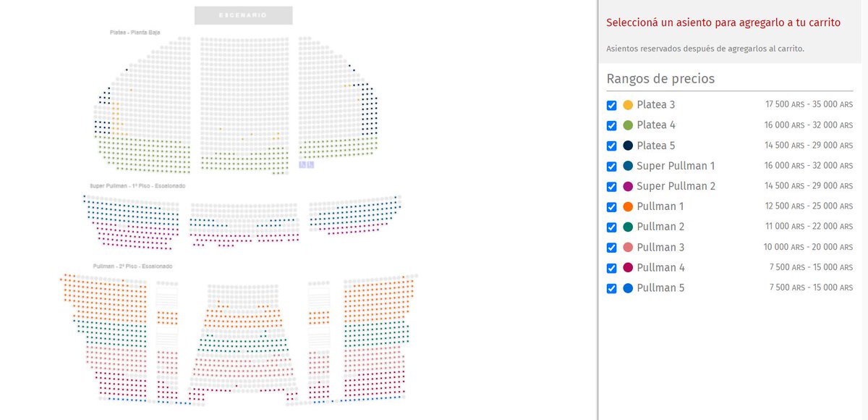This screenshot has width=868, height=420.
Task: Click the Pullman 4 label
Action: 660,267
